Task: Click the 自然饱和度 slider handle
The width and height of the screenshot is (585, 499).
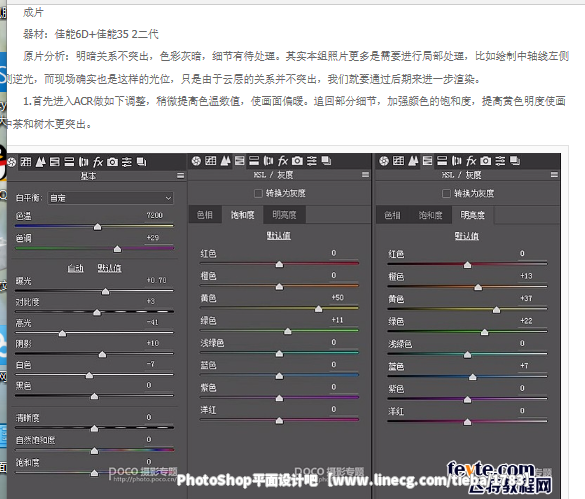Action: coord(94,451)
